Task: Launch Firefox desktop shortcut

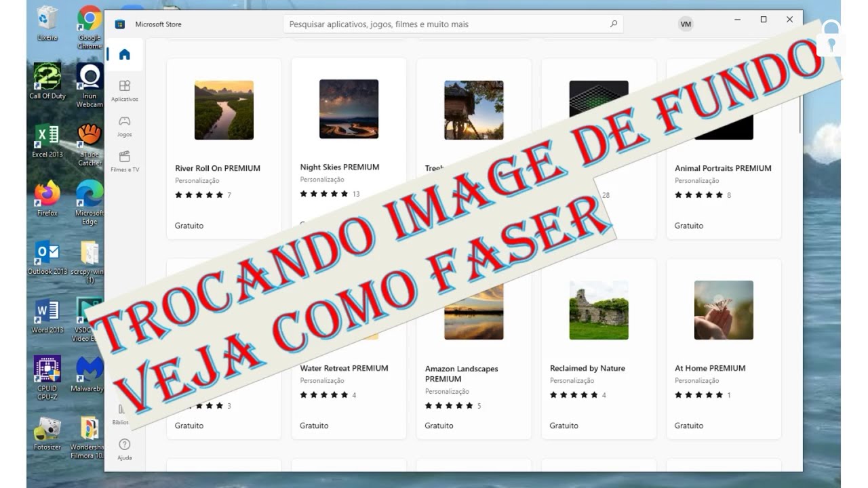Action: point(47,199)
